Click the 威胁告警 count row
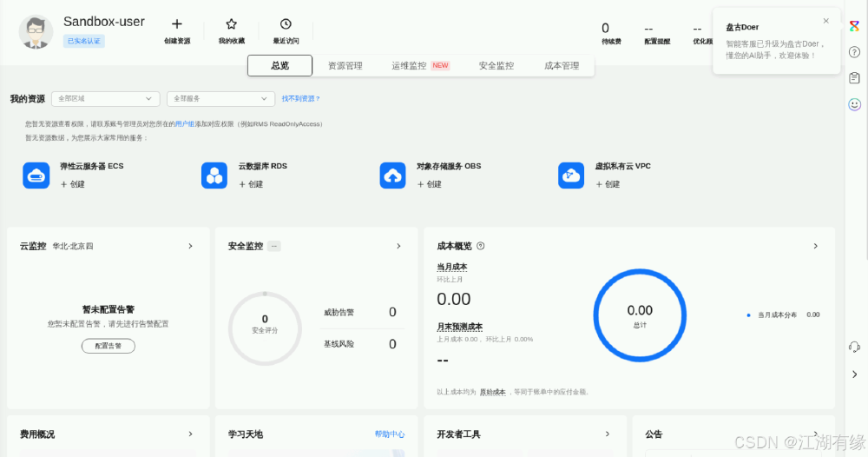868x457 pixels. tap(360, 312)
